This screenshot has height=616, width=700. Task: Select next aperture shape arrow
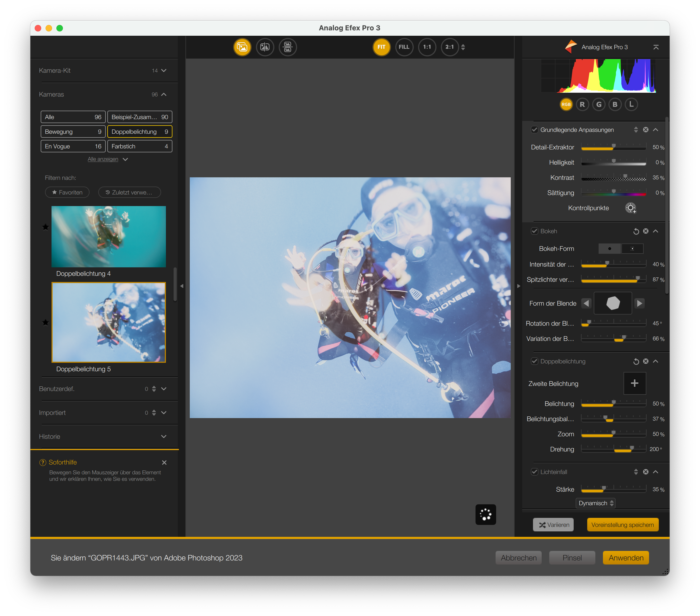[639, 303]
